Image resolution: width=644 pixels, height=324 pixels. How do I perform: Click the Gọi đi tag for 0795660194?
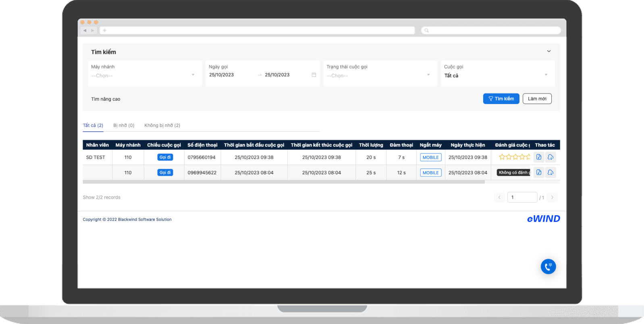tap(165, 157)
